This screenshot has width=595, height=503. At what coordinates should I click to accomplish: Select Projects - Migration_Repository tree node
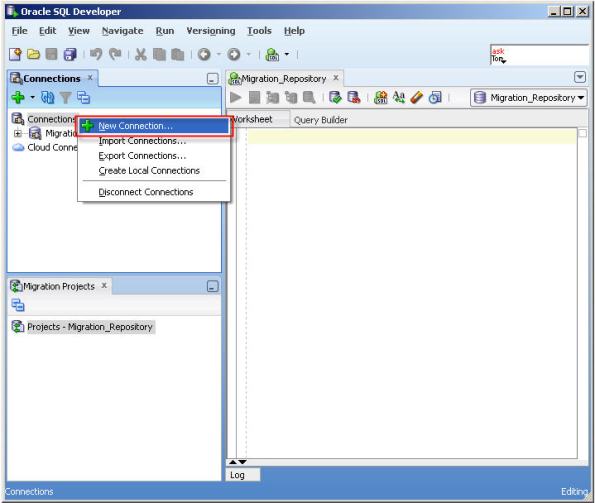[82, 327]
